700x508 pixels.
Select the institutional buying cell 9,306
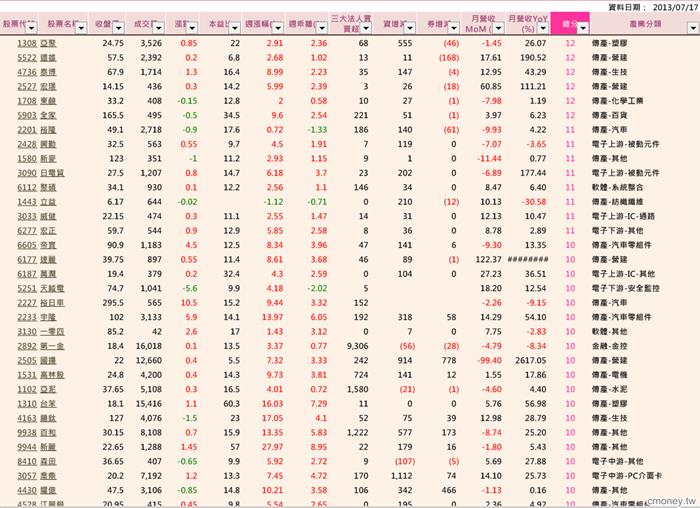(357, 346)
